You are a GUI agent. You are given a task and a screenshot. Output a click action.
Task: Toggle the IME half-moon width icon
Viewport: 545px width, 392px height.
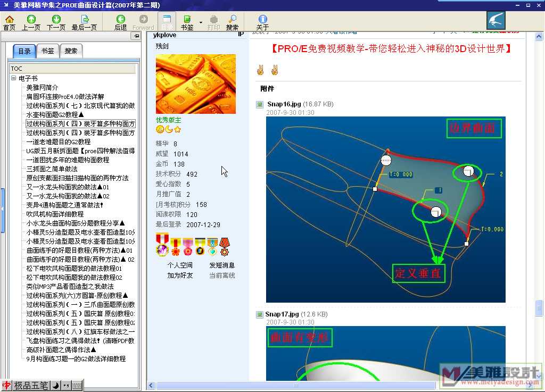pos(55,386)
